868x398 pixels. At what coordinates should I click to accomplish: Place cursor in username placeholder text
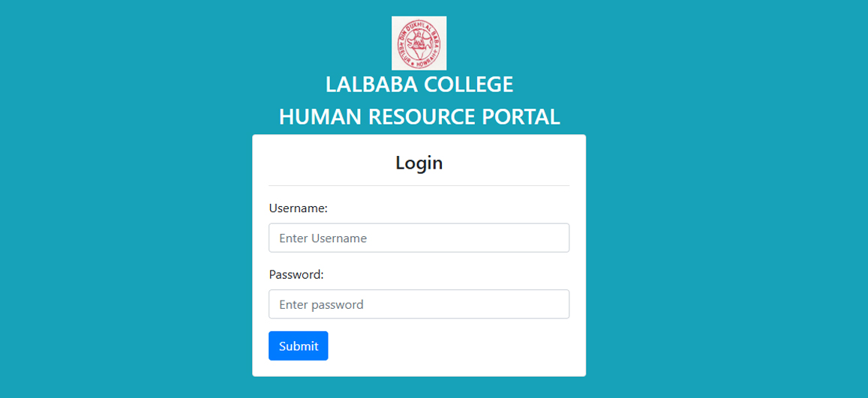323,238
